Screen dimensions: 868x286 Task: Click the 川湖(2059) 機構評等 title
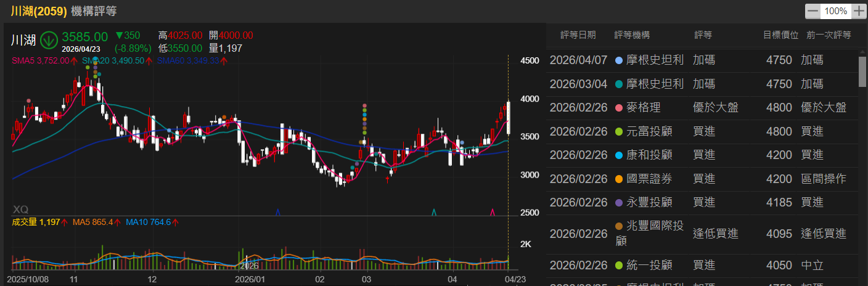pos(63,11)
